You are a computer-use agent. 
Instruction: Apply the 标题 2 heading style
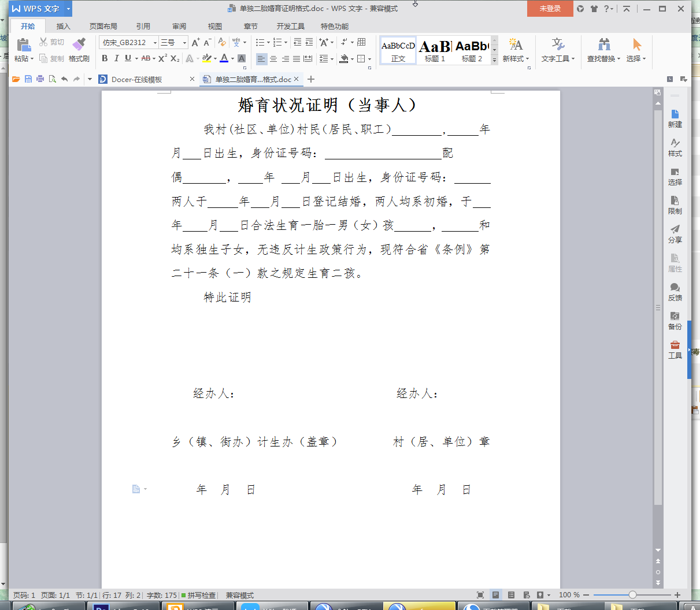point(472,51)
